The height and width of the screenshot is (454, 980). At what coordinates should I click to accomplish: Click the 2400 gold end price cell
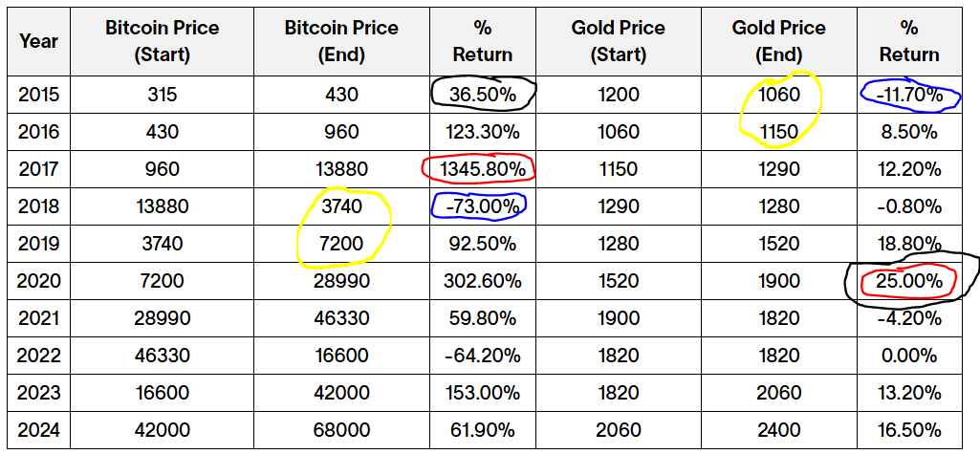(778, 430)
